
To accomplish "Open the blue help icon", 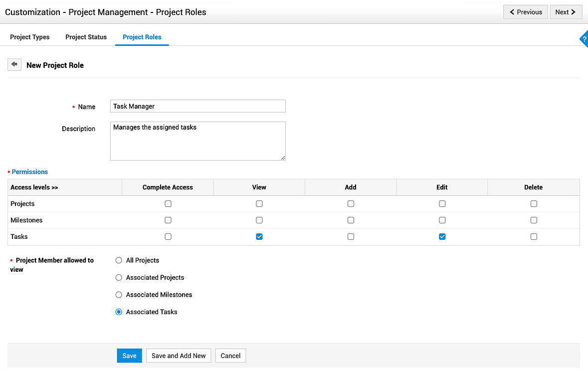I will point(584,39).
